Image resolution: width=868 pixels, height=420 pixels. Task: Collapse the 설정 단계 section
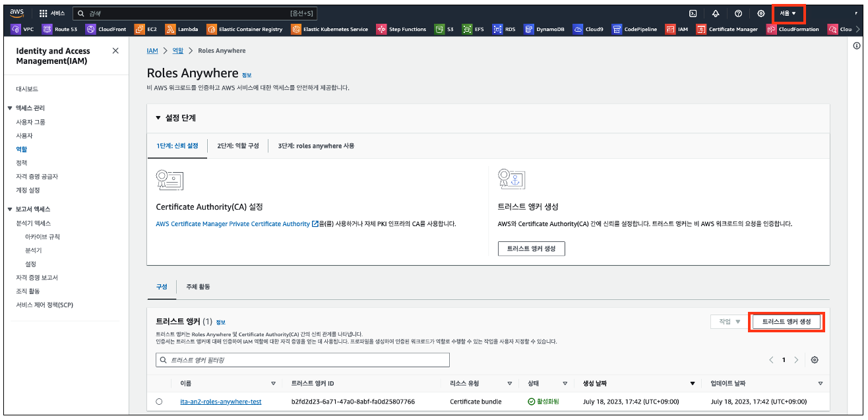click(158, 118)
